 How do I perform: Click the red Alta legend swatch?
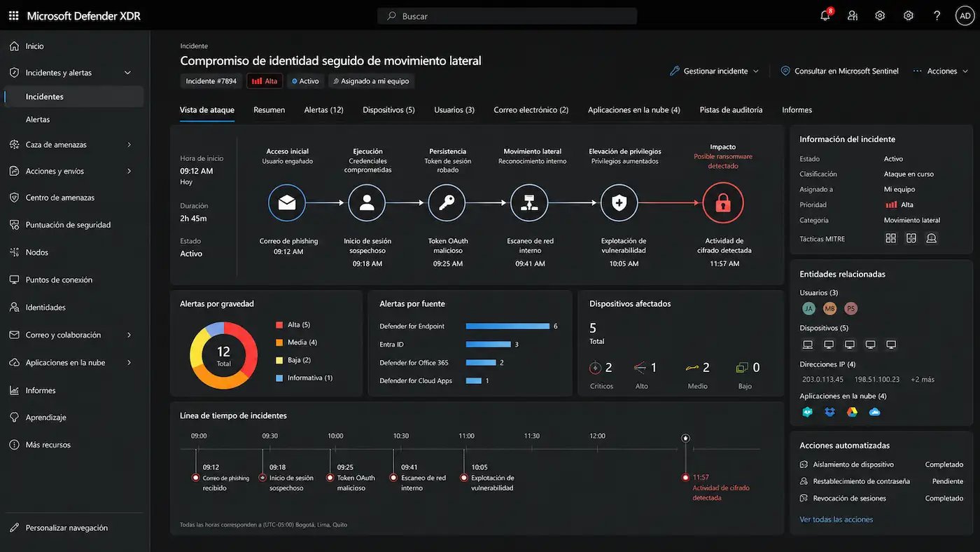[279, 325]
